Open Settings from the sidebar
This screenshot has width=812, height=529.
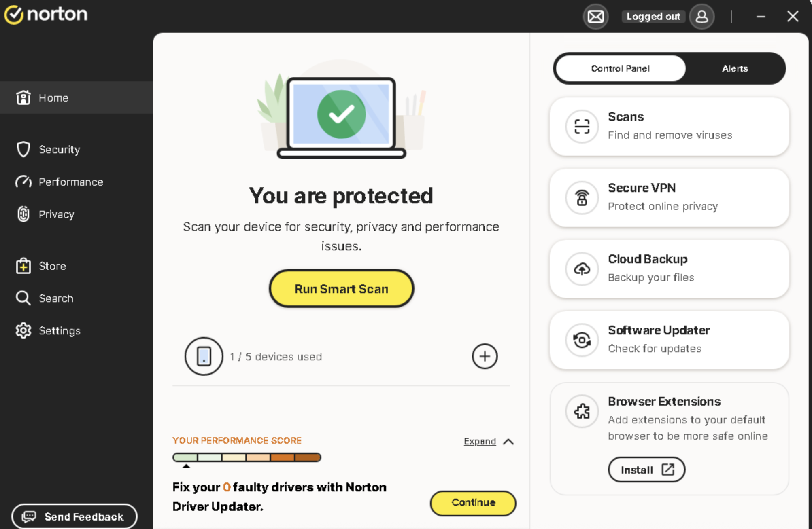(x=60, y=330)
